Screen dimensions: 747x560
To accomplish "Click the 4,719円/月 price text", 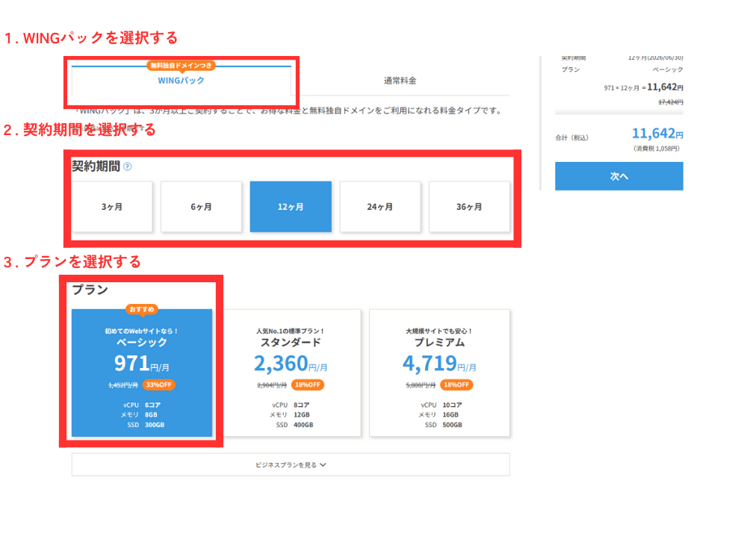I will click(x=439, y=364).
